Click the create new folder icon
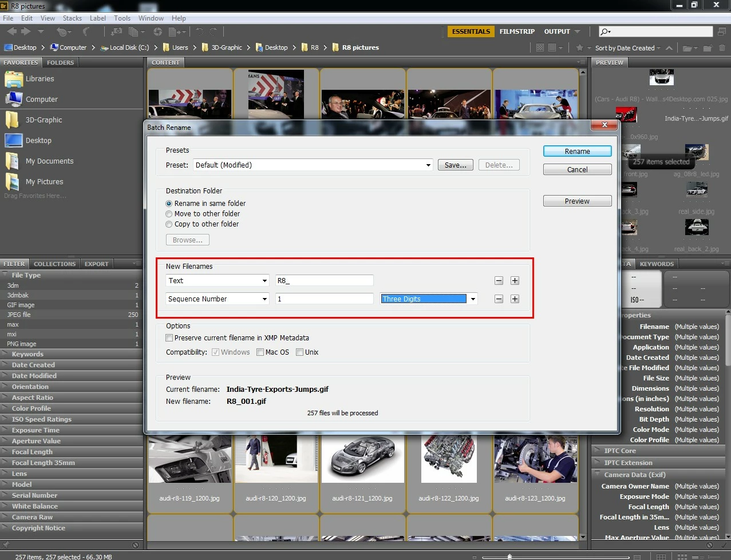Viewport: 731px width, 560px height. tap(708, 48)
